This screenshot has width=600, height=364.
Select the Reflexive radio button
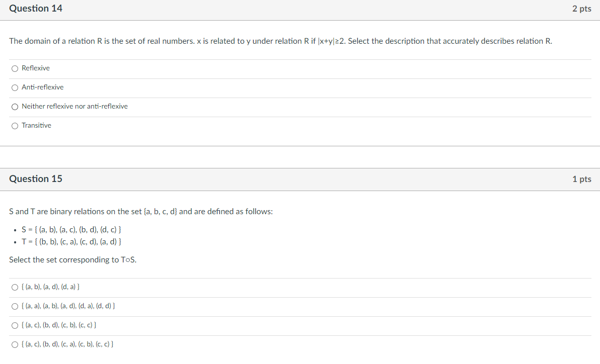pyautogui.click(x=15, y=68)
